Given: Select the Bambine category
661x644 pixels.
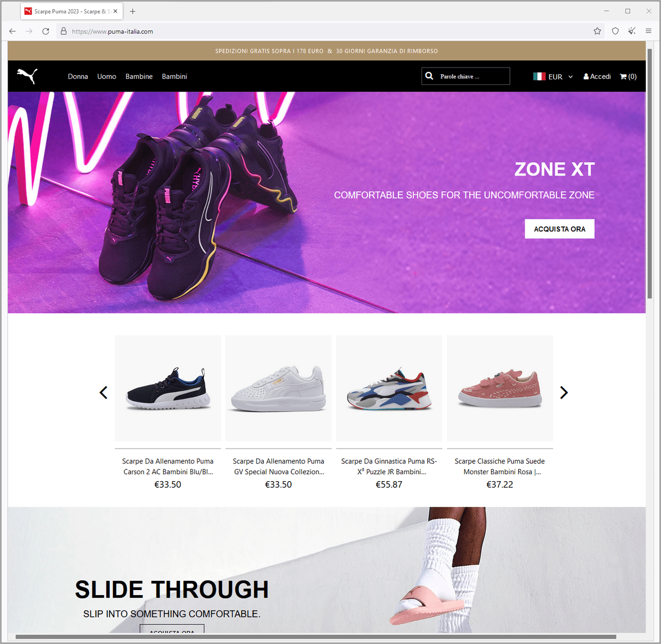Looking at the screenshot, I should pyautogui.click(x=139, y=76).
